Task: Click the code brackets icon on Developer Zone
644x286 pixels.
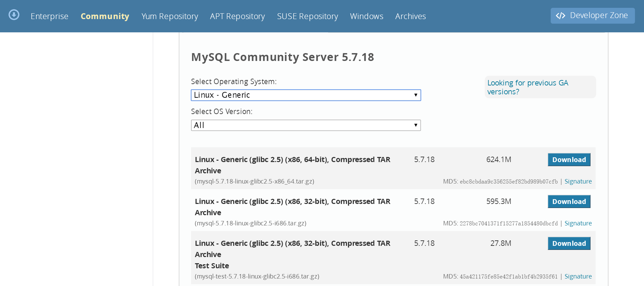Action: coord(561,16)
